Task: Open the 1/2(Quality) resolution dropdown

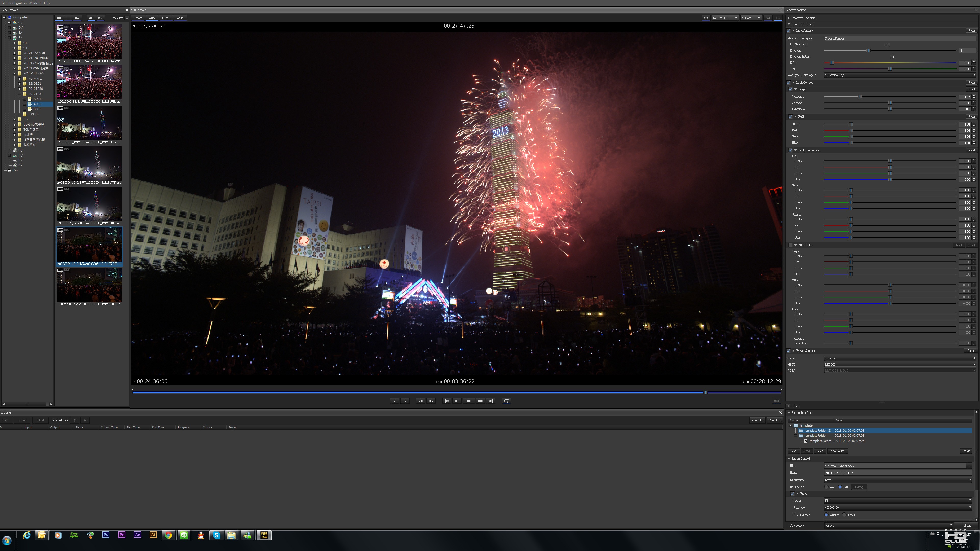Action: [x=725, y=18]
